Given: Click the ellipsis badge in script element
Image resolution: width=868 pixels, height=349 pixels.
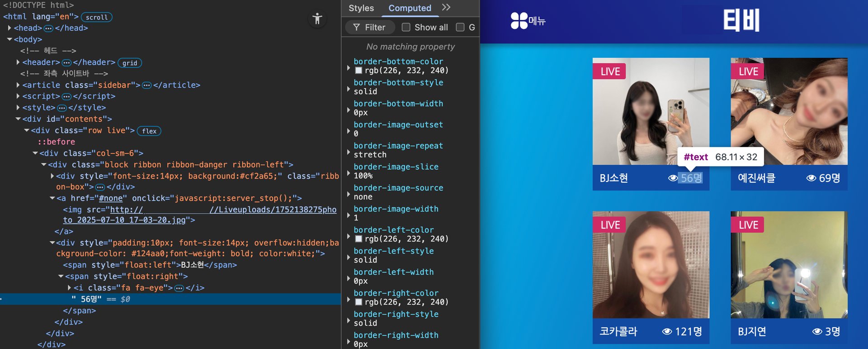Looking at the screenshot, I should tap(66, 96).
